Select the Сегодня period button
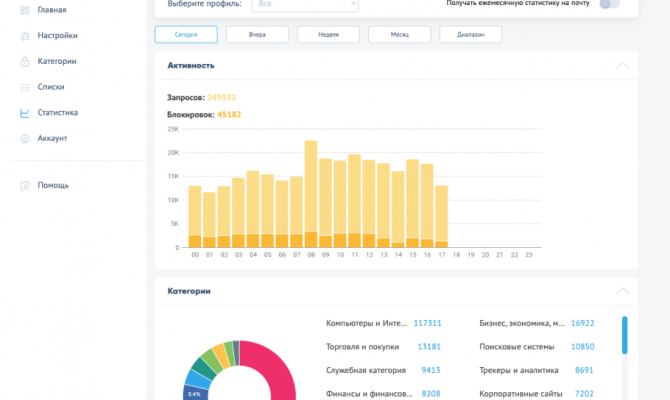The width and height of the screenshot is (670, 400). coord(186,35)
